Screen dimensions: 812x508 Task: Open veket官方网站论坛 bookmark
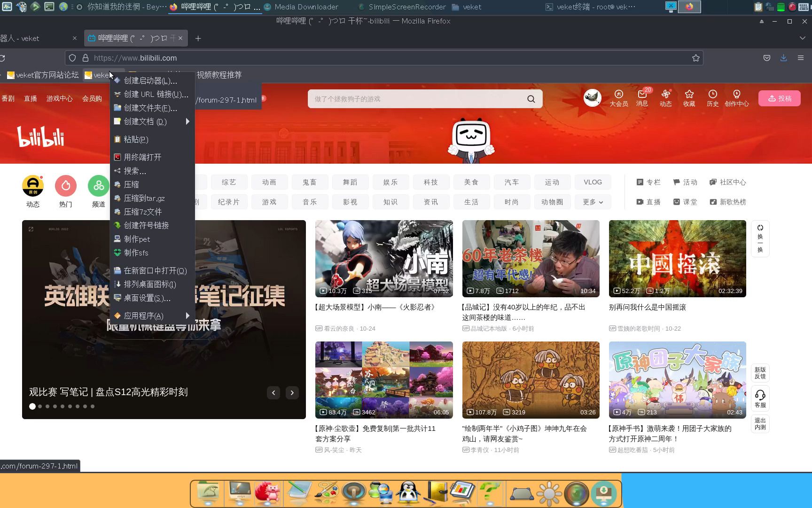(x=43, y=75)
